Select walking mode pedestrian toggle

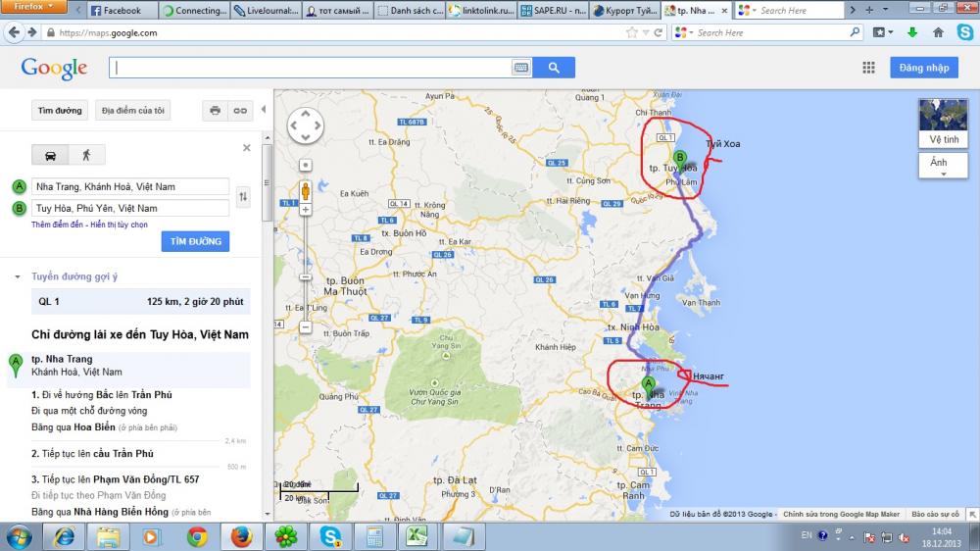tap(86, 155)
